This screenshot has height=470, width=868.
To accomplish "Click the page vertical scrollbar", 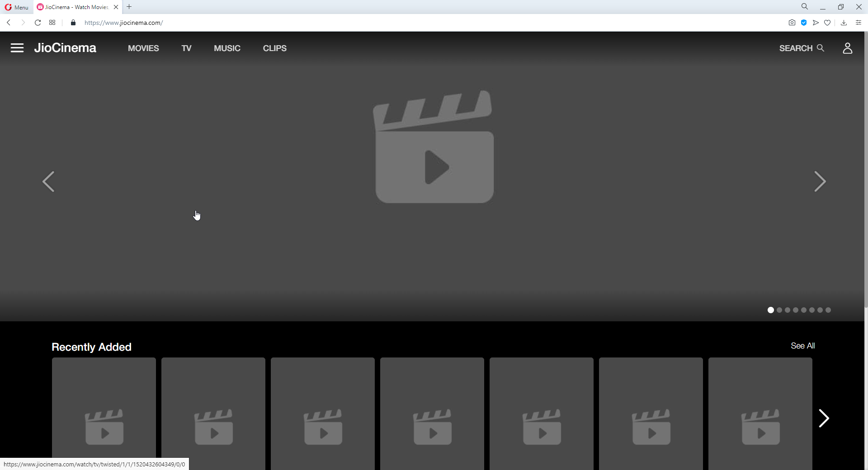I will coord(866,169).
